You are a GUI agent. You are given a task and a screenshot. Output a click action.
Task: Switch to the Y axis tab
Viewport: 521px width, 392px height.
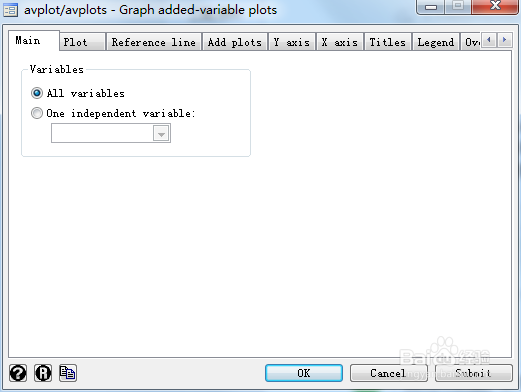pos(292,42)
